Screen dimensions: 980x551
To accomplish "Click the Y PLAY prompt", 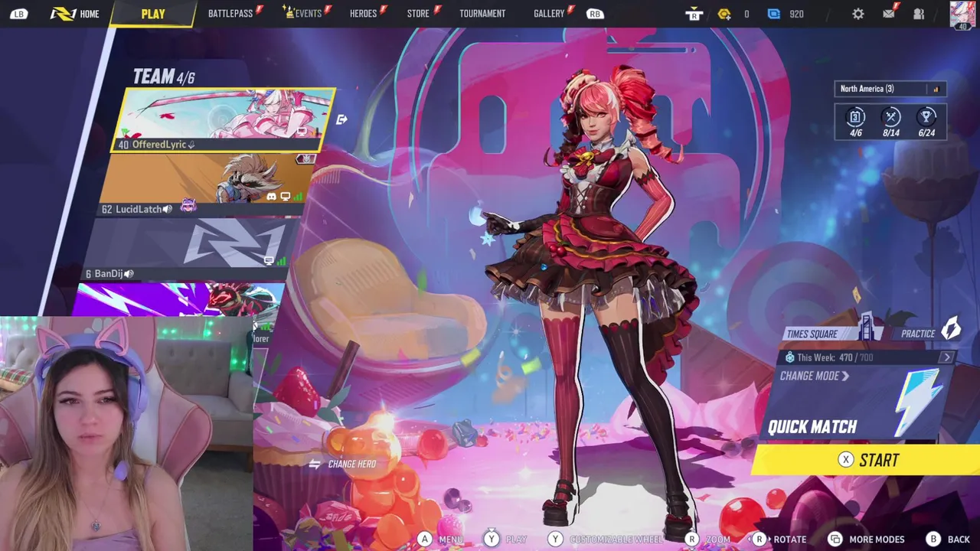I will [505, 540].
